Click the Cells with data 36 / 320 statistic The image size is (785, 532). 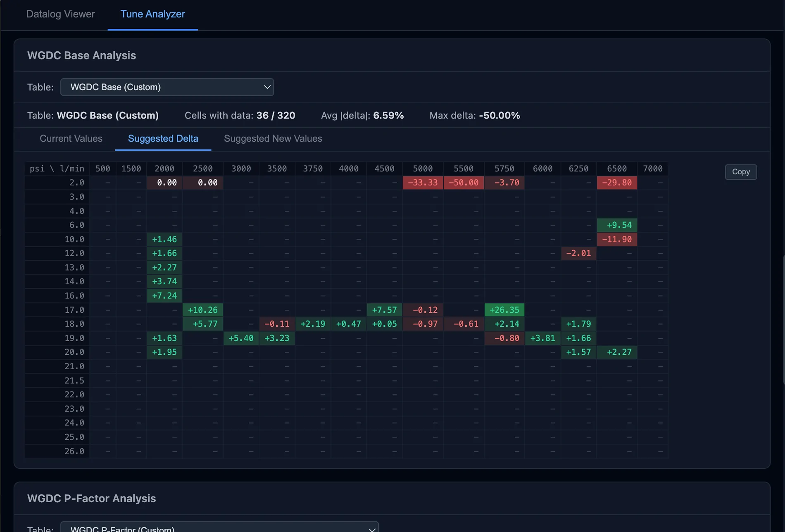click(x=240, y=116)
